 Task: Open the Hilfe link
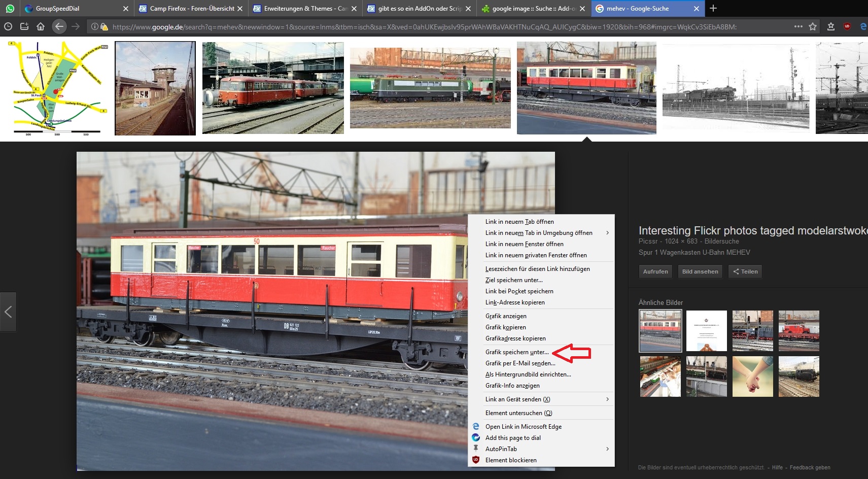point(777,468)
